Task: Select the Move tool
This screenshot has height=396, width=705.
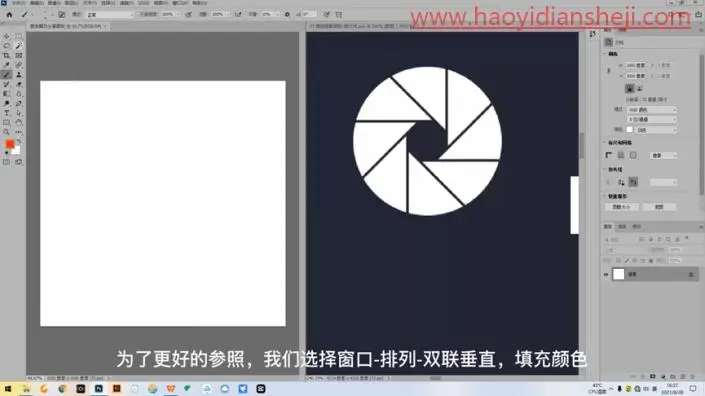Action: pyautogui.click(x=6, y=36)
